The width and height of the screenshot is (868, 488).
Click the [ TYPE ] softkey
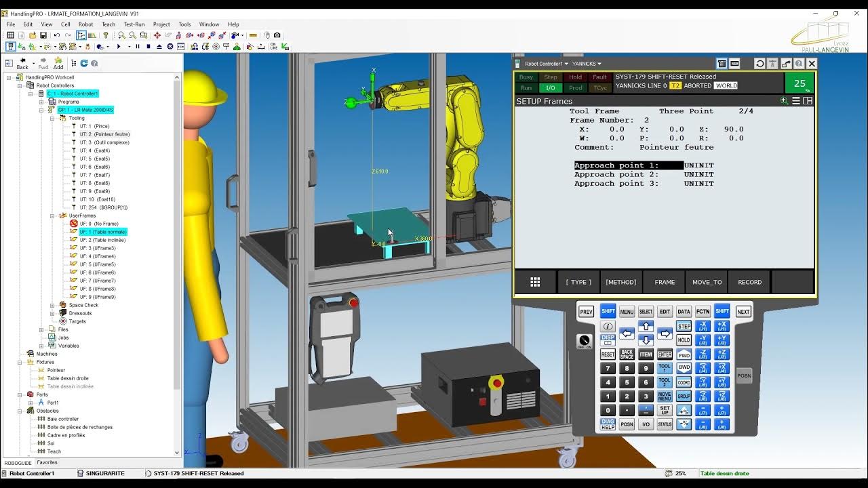pyautogui.click(x=578, y=282)
